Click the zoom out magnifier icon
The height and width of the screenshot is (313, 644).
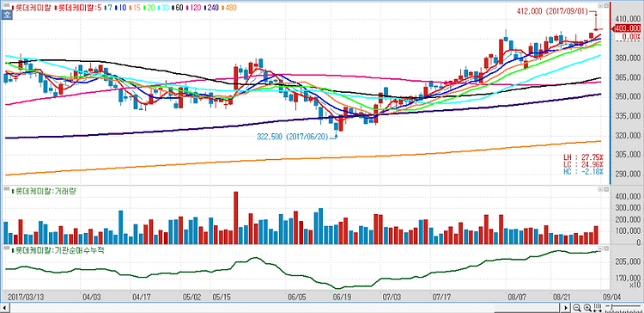[577, 308]
